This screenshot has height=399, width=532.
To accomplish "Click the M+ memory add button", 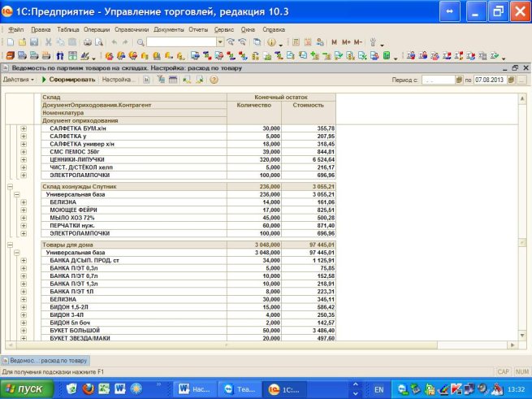I will click(x=346, y=42).
